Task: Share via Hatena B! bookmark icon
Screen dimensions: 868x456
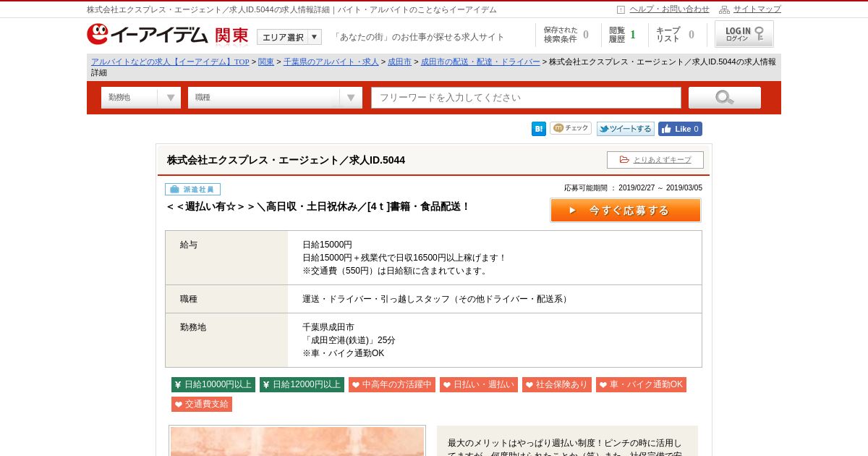Action: pyautogui.click(x=539, y=129)
